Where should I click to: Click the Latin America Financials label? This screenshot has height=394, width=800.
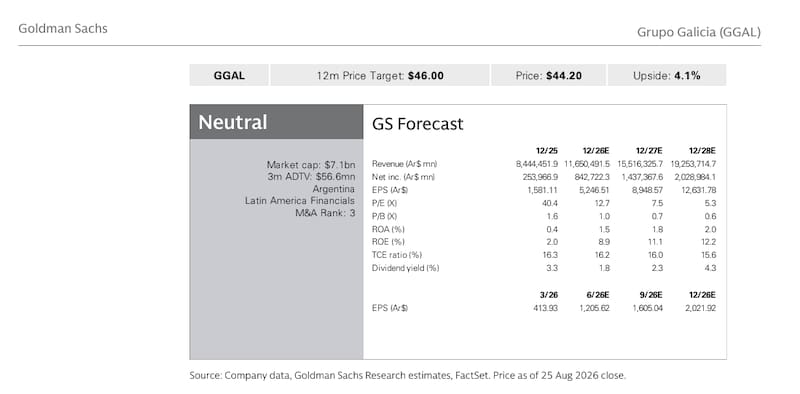coord(300,201)
